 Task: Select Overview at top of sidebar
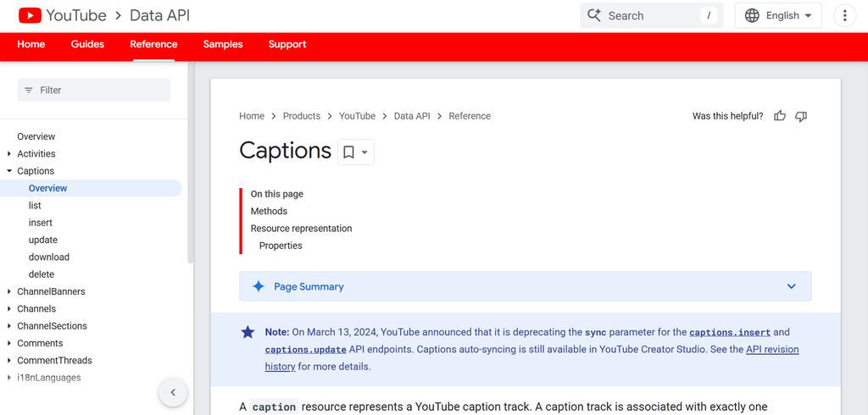point(36,136)
